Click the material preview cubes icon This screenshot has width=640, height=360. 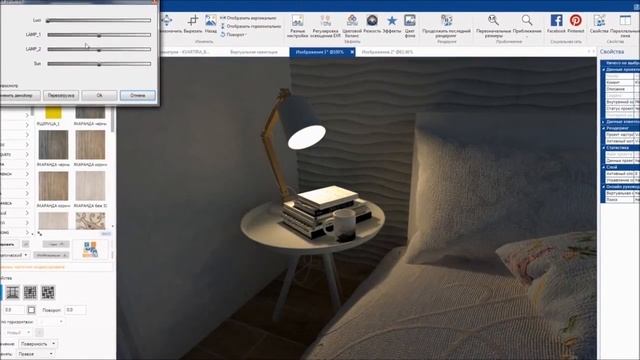tap(90, 249)
